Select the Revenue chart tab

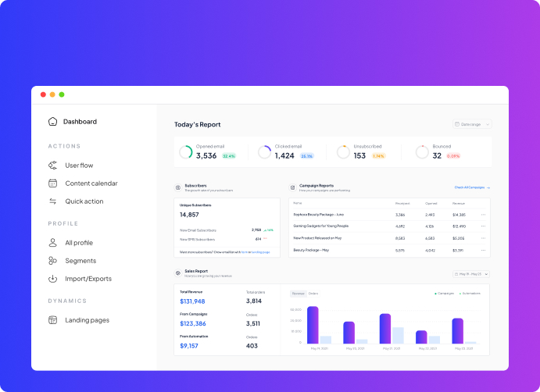point(298,294)
